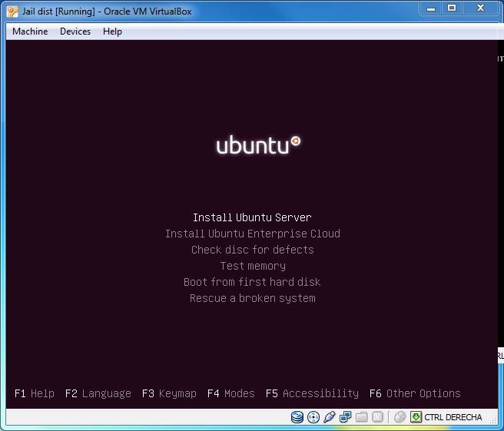Click F6 Other Options
Viewport: 504px width, 431px height.
coord(415,393)
